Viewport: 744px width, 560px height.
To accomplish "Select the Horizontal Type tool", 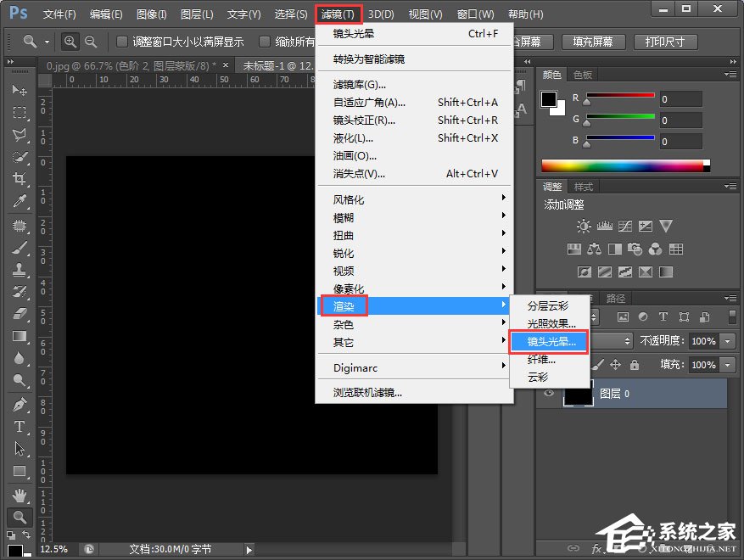I will click(20, 427).
